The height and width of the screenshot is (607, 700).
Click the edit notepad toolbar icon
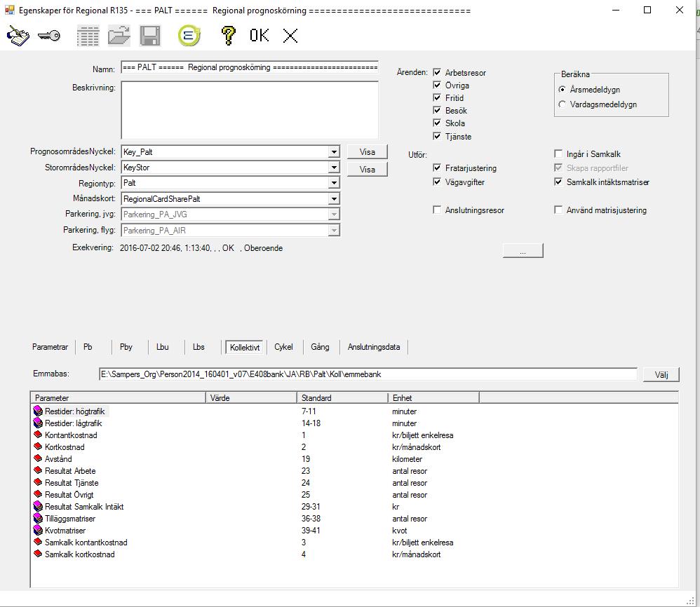[18, 36]
